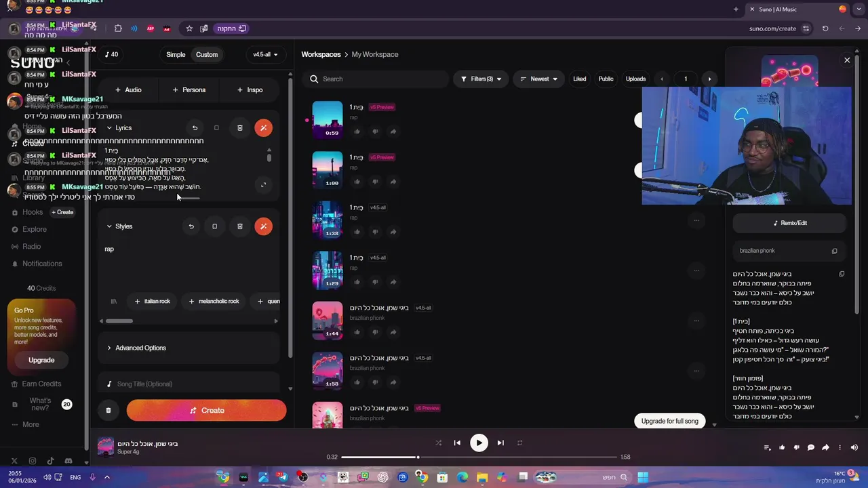Screen dimensions: 868x488
Task: Dislike the 1:00 בית 1 track
Action: pos(375,182)
